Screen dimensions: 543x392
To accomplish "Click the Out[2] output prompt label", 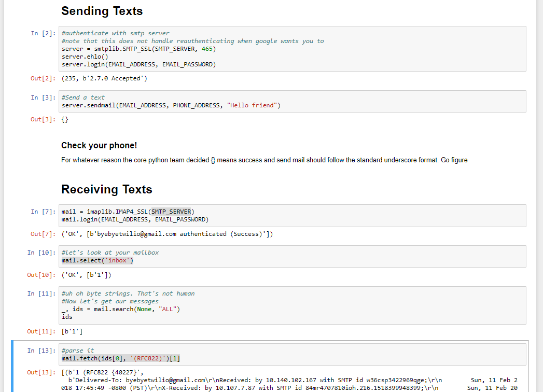I will [x=43, y=79].
